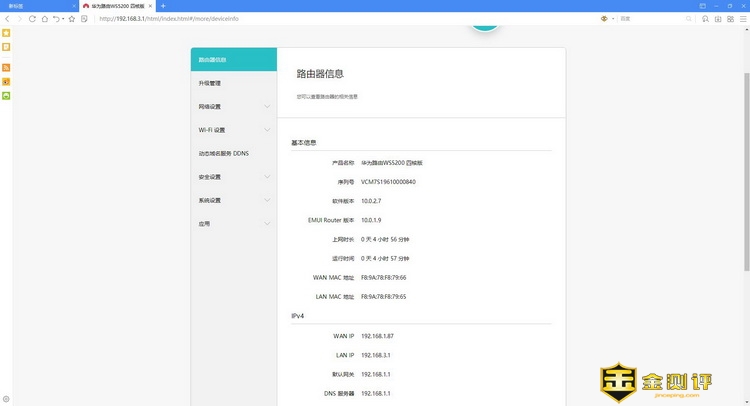
Task: Expand the 网络设置 menu chevron
Action: [267, 107]
